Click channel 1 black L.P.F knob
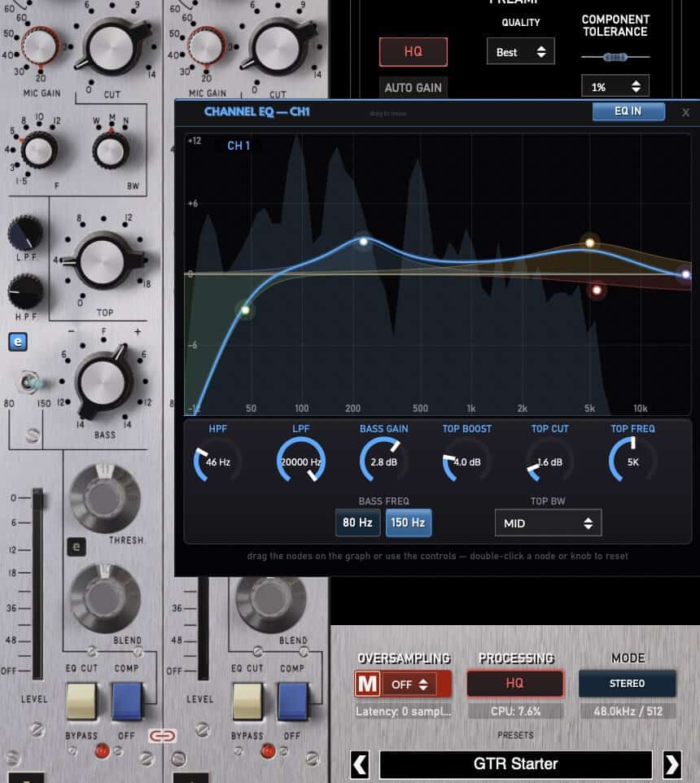Screen dimensions: 700x783 pyautogui.click(x=24, y=233)
